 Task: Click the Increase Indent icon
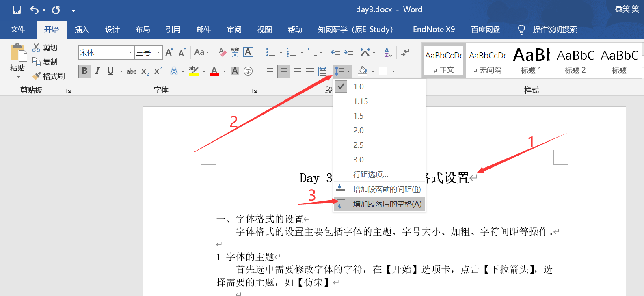click(348, 52)
